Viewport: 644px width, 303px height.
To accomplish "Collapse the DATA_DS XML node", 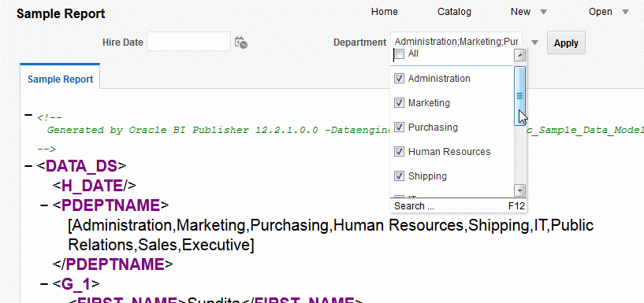I will point(28,166).
